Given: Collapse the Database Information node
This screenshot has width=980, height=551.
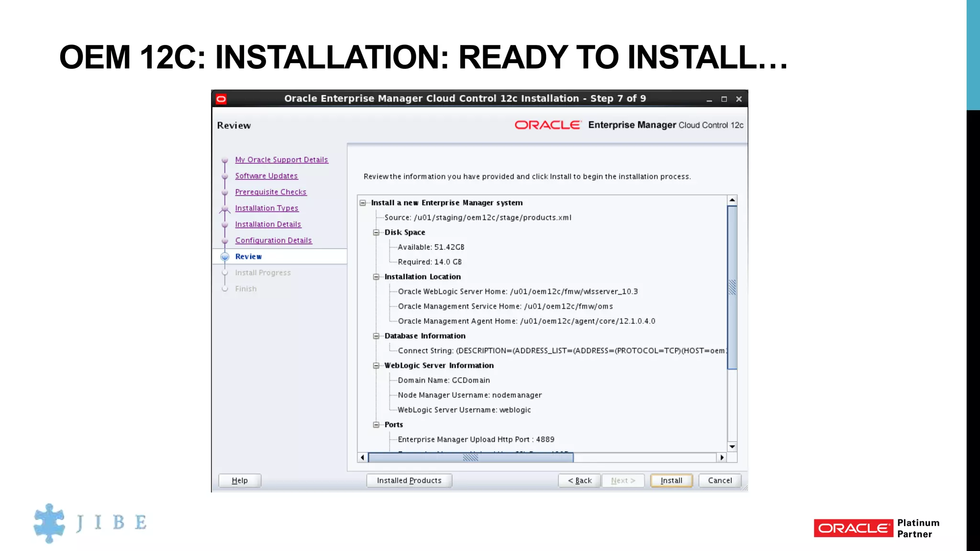Looking at the screenshot, I should (x=376, y=336).
